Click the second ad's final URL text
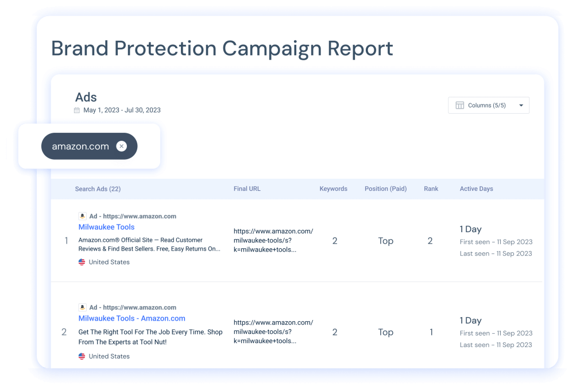This screenshot has height=389, width=588. (x=273, y=332)
